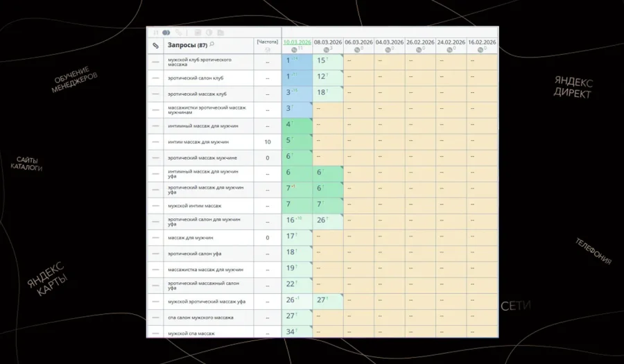Click position 18 in the 08.03.2026 column
Screen dimensions: 624x364
(x=321, y=92)
